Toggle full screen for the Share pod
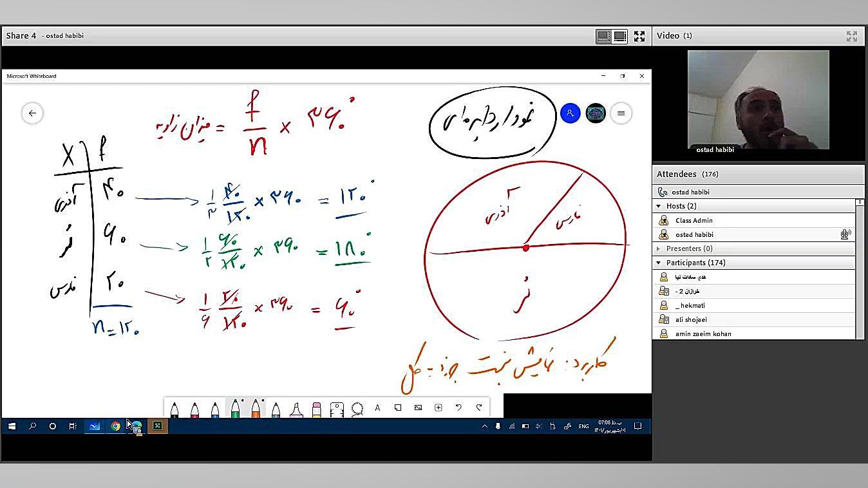The height and width of the screenshot is (488, 868). click(639, 36)
